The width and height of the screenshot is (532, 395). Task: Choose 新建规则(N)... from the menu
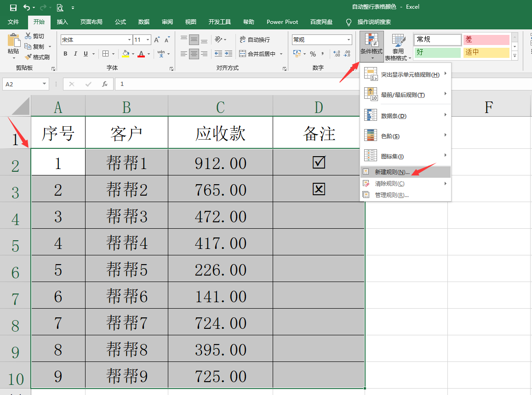(x=406, y=172)
